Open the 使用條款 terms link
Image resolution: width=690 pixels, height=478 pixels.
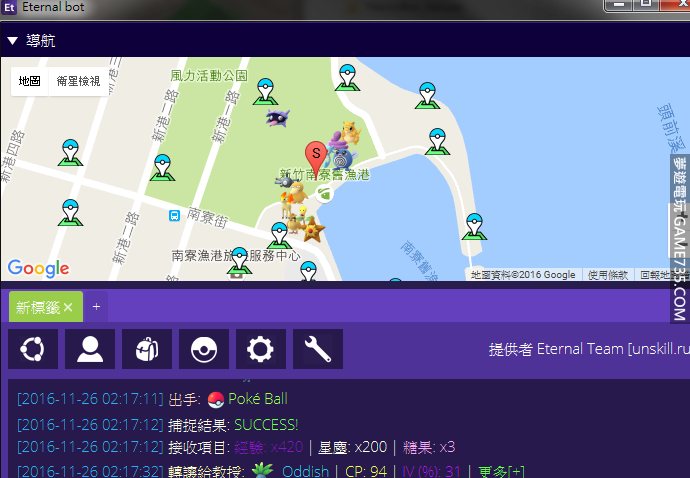pos(608,275)
